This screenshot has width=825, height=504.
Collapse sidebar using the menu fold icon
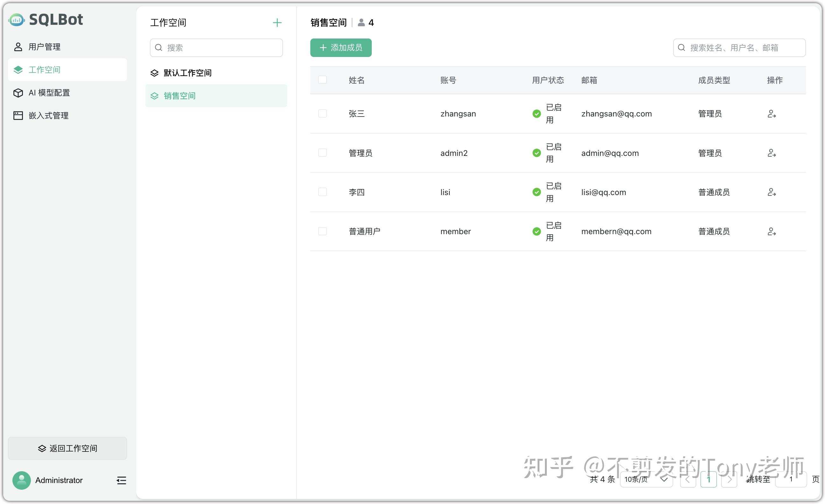(x=121, y=480)
